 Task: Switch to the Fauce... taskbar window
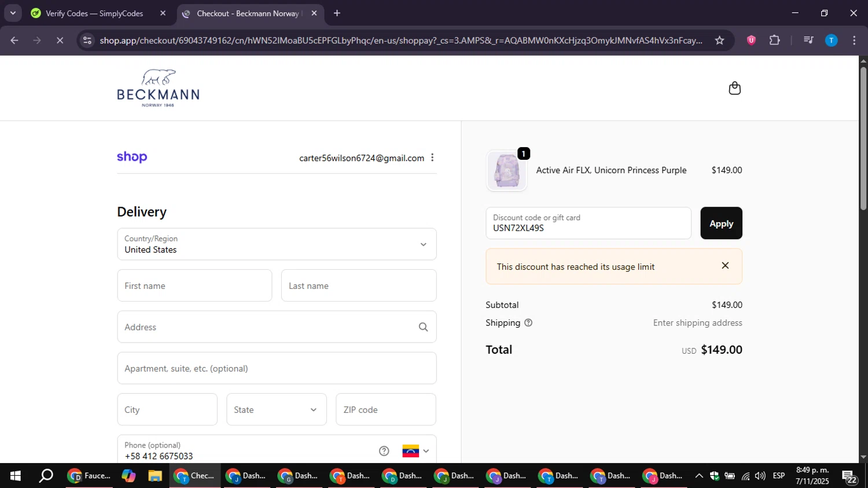coord(89,476)
